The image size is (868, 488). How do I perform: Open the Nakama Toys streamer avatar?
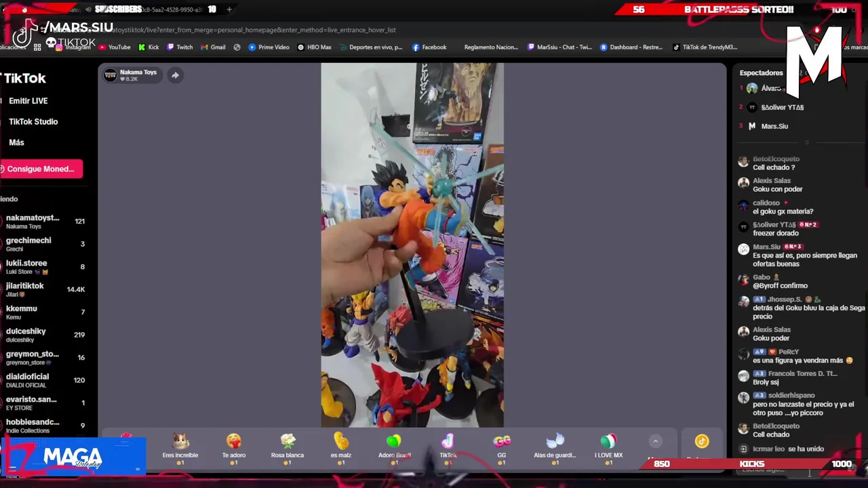click(111, 75)
